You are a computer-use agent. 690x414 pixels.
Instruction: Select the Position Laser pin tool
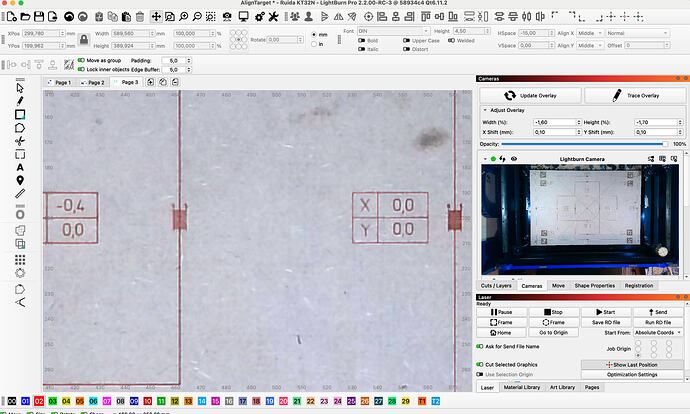[20, 180]
